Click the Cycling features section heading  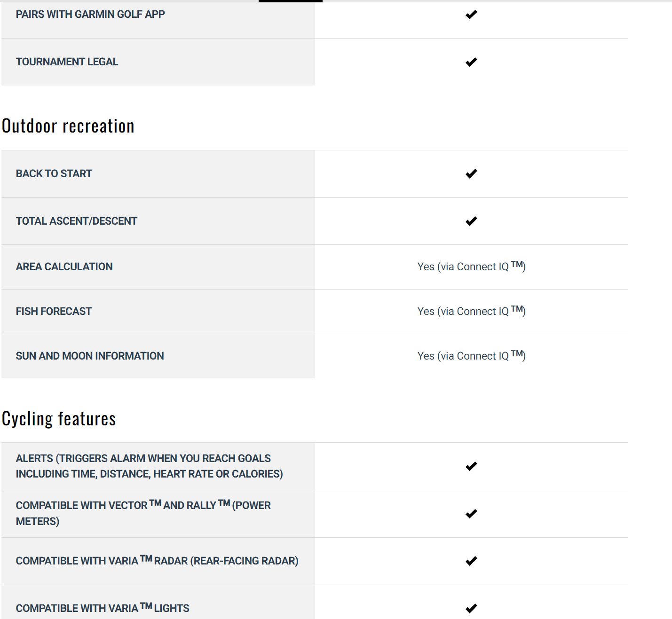[x=59, y=419]
